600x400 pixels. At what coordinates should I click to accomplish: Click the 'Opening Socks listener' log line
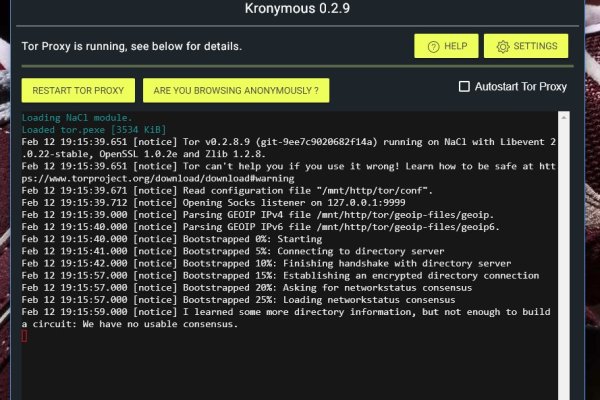tap(250, 202)
